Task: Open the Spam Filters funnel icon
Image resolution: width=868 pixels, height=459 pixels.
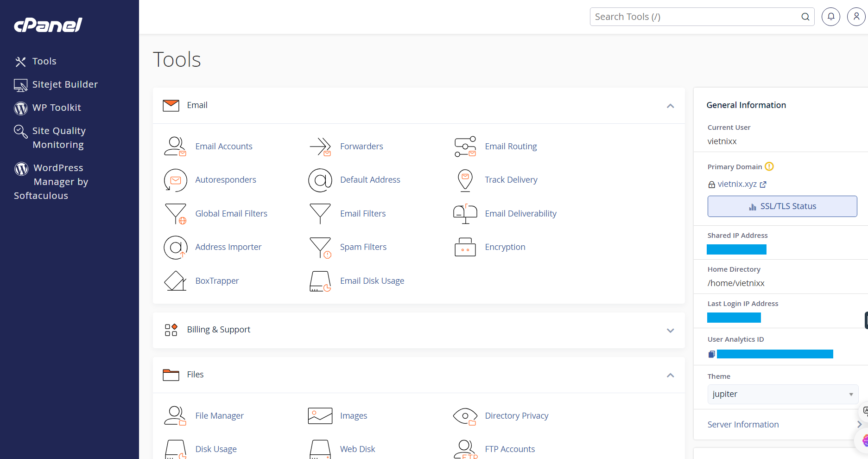Action: 320,247
